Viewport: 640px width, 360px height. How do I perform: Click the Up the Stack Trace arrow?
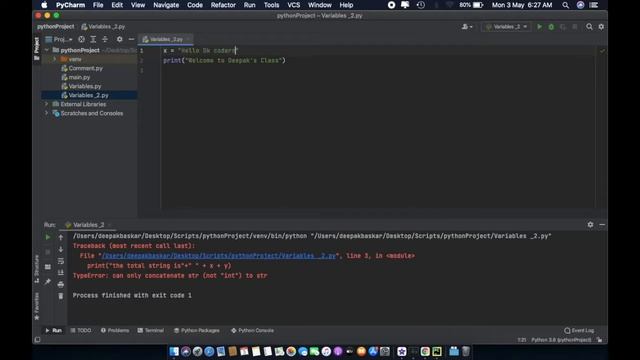pos(61,237)
